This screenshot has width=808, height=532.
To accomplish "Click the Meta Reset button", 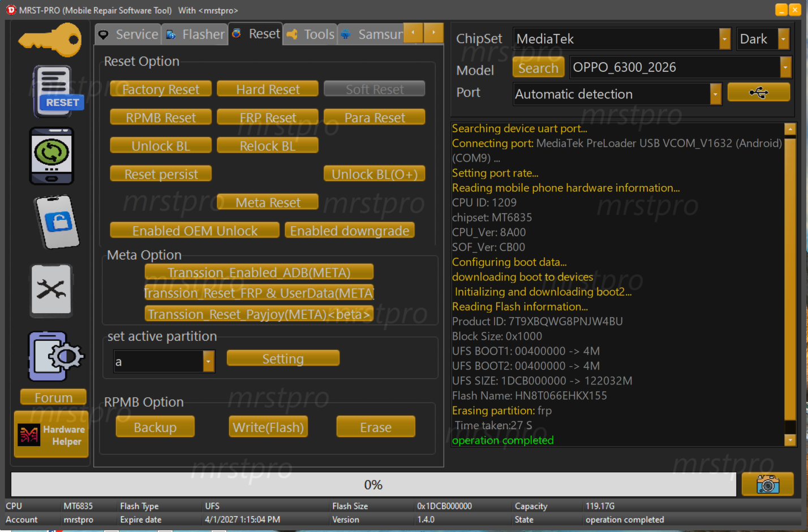I will 268,202.
